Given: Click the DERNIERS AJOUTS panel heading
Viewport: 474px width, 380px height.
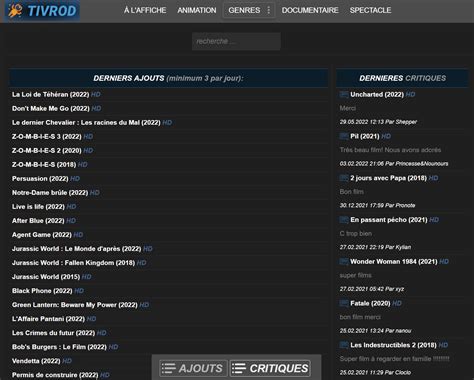Looking at the screenshot, I should click(168, 78).
